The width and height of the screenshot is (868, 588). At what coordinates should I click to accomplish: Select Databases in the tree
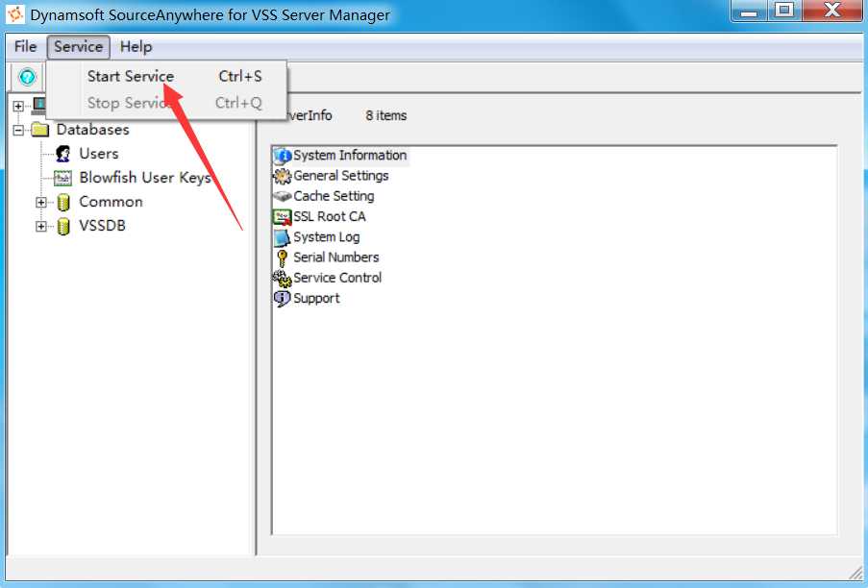pos(93,130)
